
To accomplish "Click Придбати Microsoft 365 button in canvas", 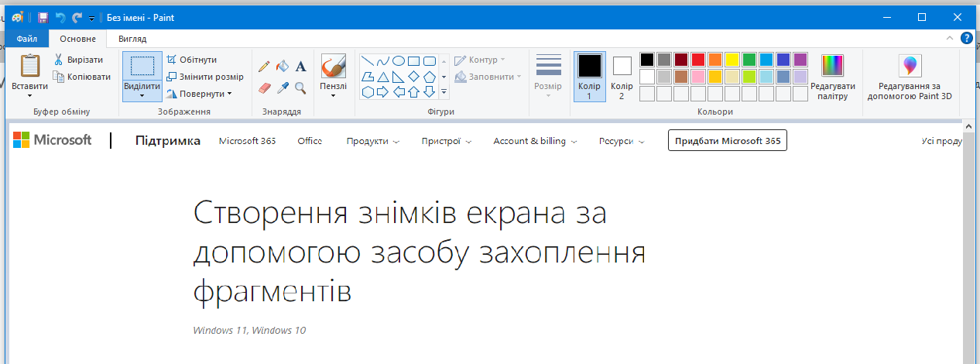I will click(x=727, y=141).
